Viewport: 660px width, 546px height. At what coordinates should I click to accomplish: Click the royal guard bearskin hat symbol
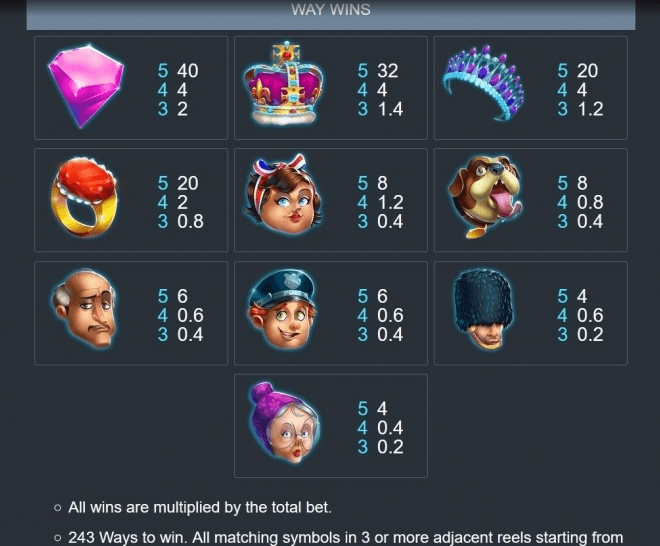tap(483, 309)
